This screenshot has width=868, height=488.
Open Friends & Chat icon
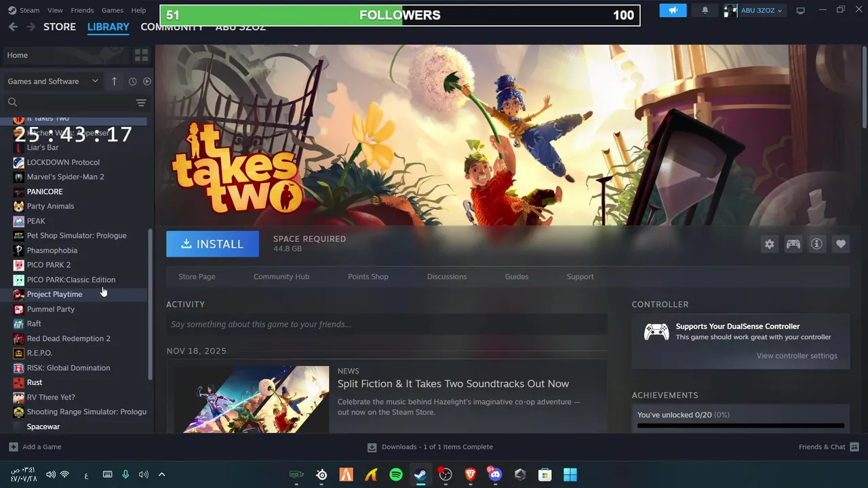[854, 447]
